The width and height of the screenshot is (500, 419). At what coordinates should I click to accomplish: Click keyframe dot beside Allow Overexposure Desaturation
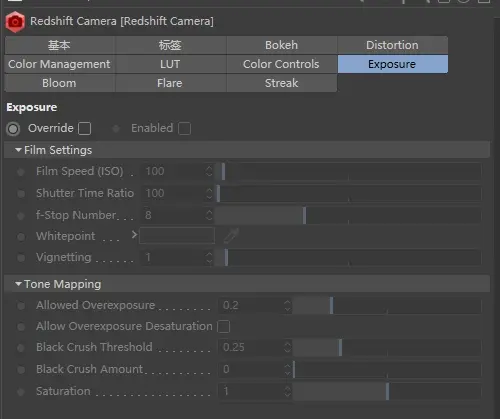coord(21,327)
